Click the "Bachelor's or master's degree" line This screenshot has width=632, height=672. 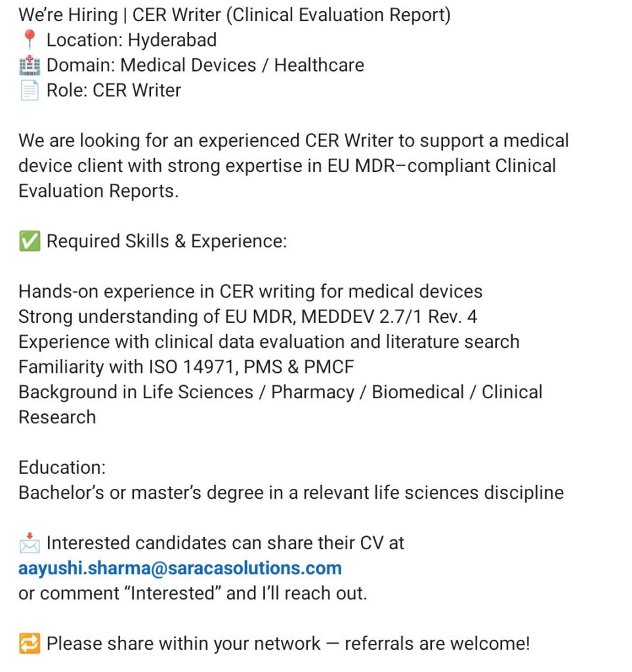291,493
